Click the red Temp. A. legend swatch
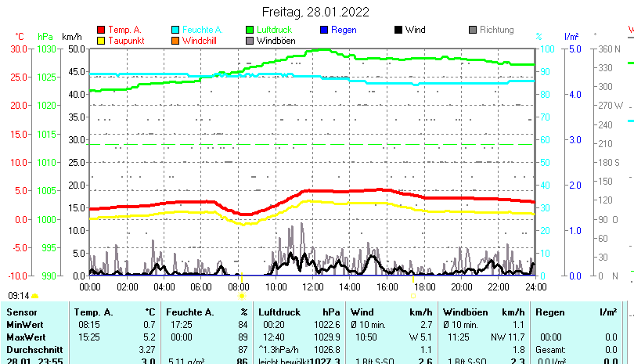Viewport: 634px width, 364px height. tap(101, 30)
